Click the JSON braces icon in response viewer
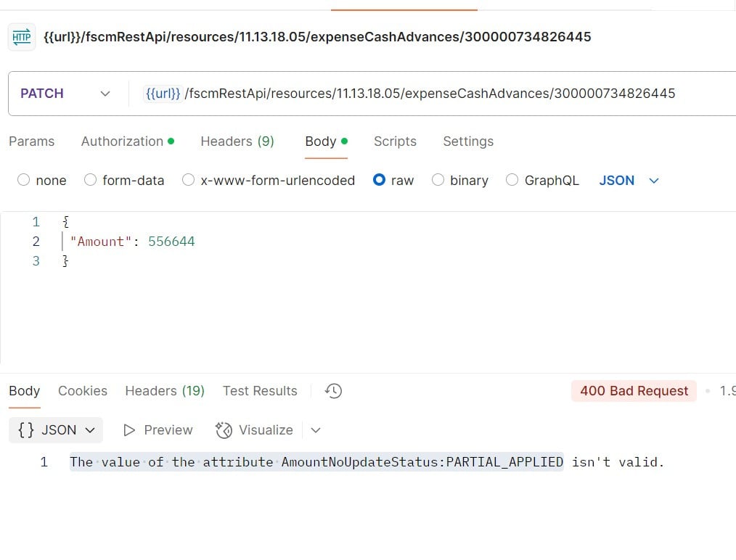 [x=26, y=429]
